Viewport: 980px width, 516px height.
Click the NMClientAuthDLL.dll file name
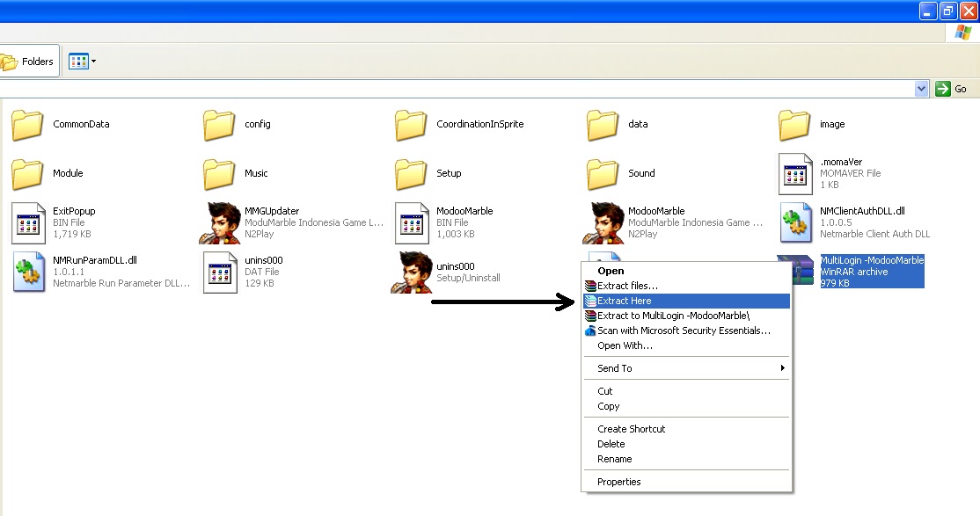(862, 211)
